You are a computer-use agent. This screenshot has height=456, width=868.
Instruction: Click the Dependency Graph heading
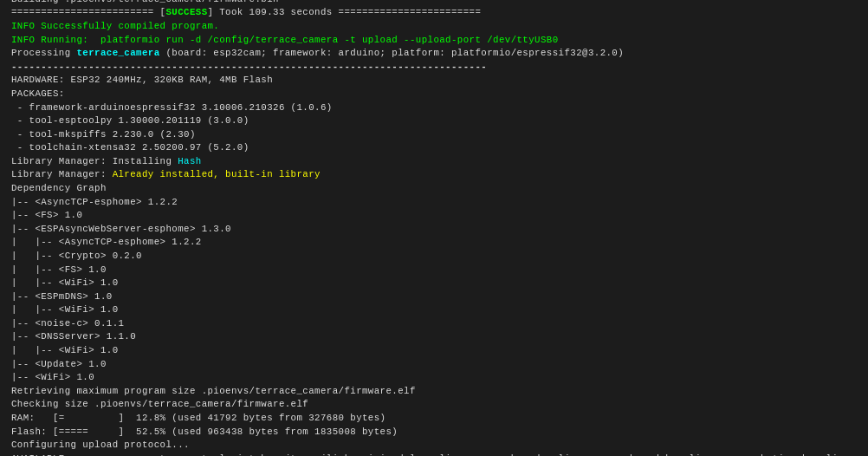click(59, 188)
